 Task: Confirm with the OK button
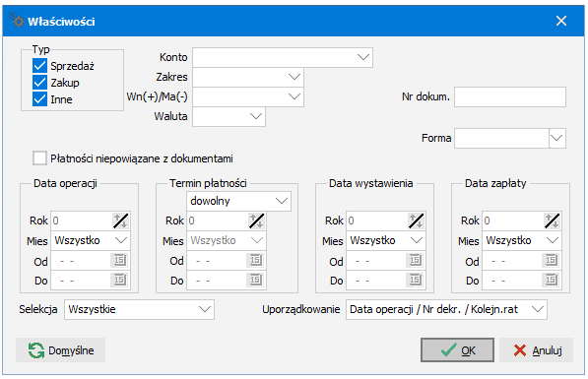[x=457, y=350]
